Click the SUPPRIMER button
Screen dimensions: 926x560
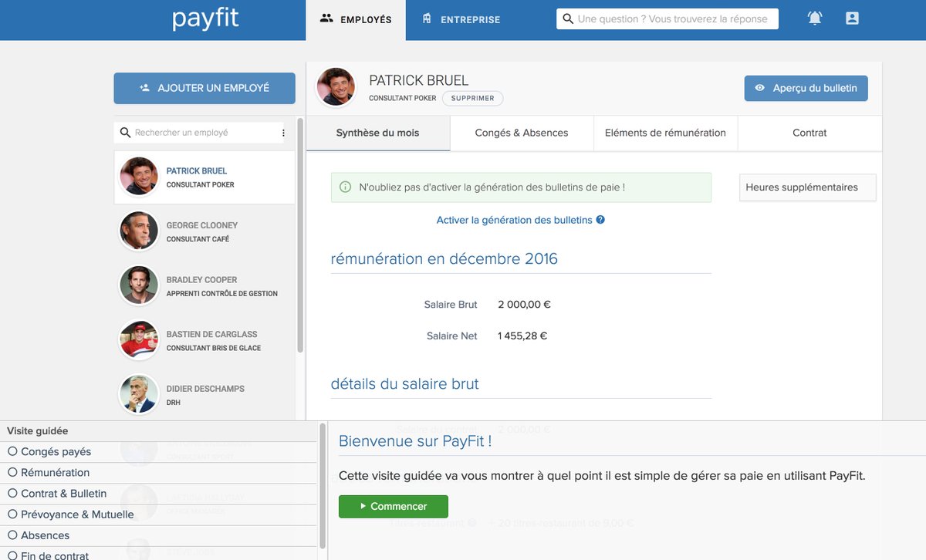tap(473, 99)
